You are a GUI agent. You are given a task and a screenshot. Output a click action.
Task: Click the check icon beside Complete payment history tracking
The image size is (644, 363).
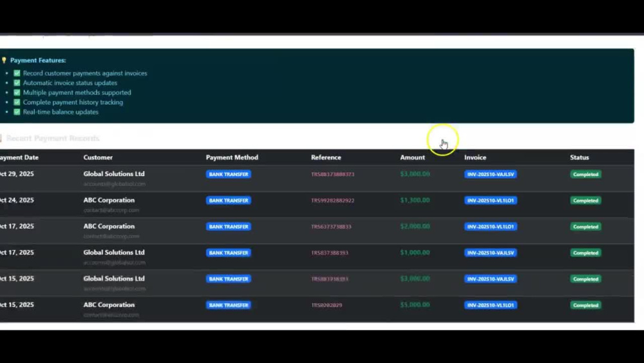point(17,103)
